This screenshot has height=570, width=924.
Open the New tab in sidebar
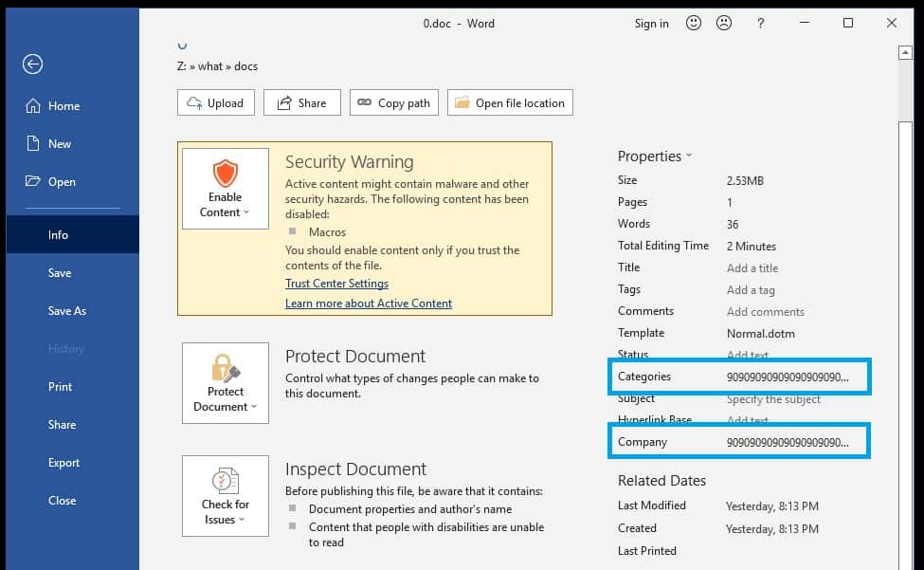coord(59,143)
